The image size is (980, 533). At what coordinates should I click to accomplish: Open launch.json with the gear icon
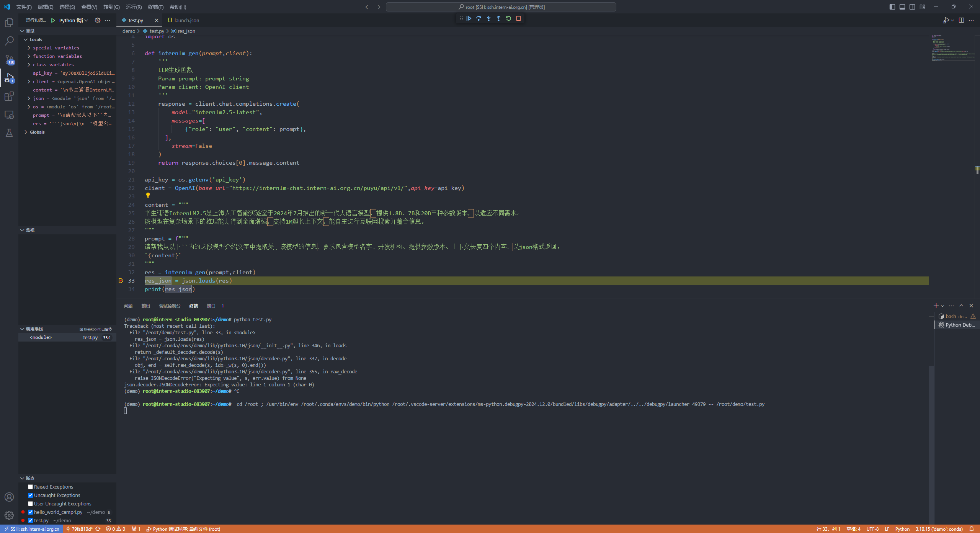98,20
